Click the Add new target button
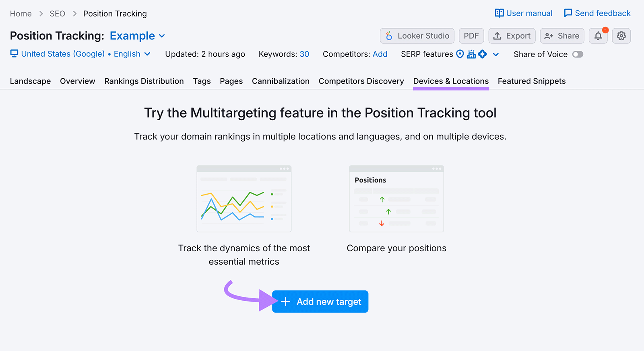644x351 pixels. 320,302
